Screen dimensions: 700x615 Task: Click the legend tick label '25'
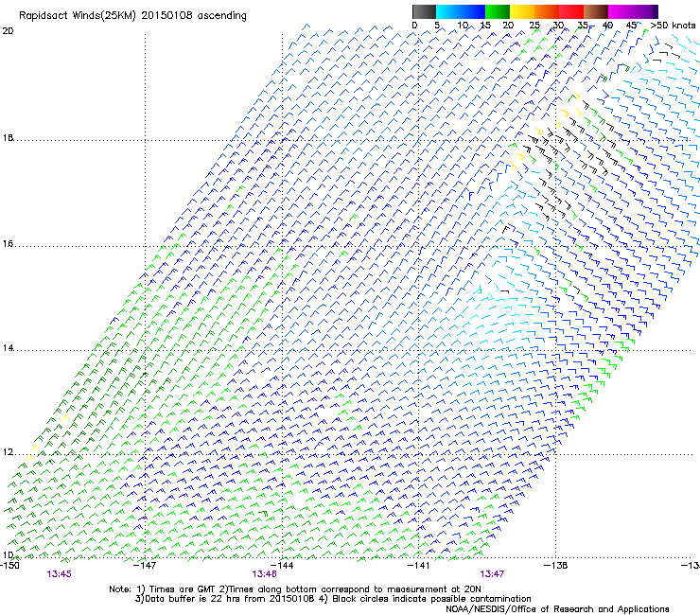pos(534,26)
